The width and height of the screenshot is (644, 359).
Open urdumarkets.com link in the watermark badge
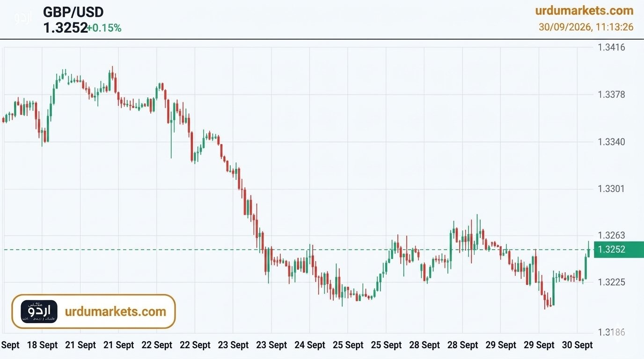[x=116, y=312]
